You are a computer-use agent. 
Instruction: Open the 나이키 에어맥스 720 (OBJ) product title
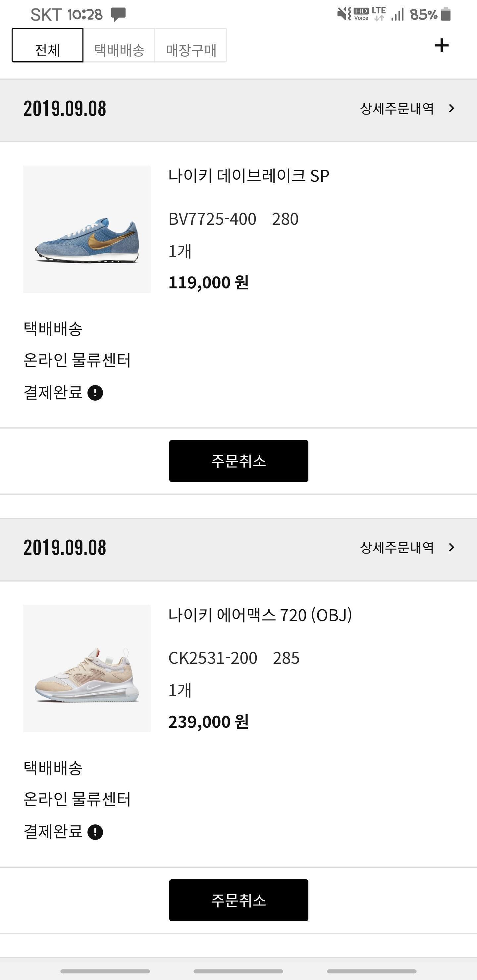[260, 615]
